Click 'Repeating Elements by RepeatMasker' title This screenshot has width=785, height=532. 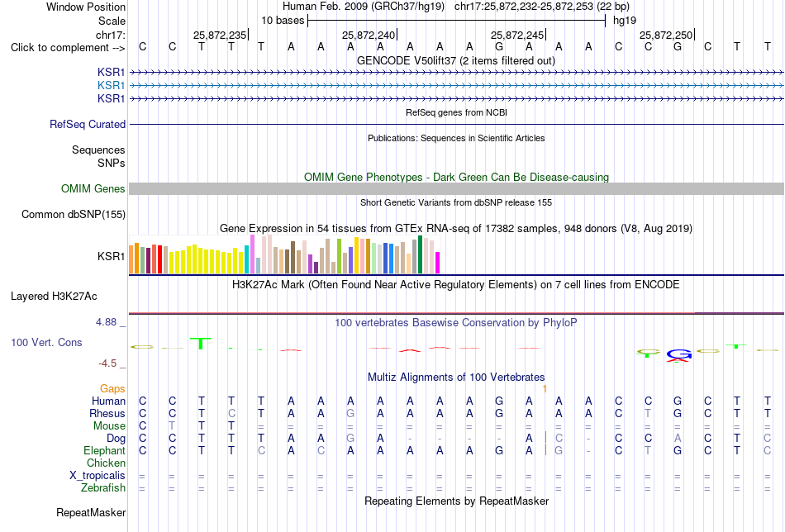tap(456, 501)
